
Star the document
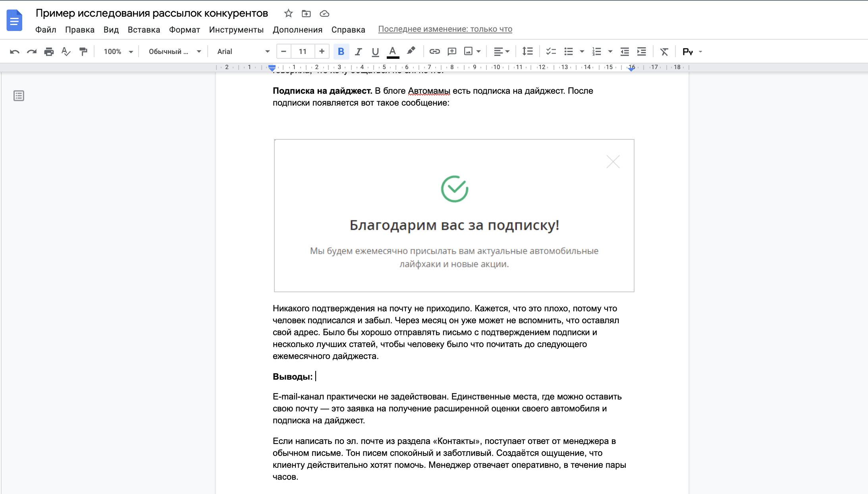click(289, 14)
